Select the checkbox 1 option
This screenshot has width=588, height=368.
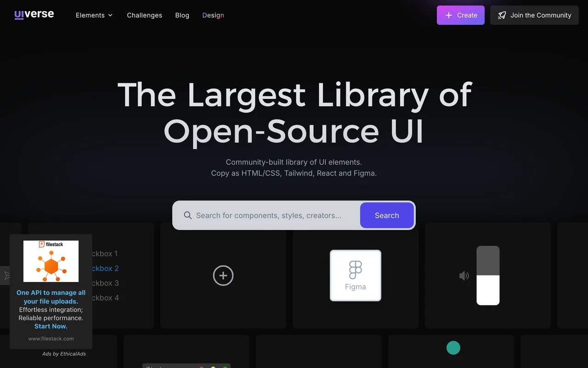coord(105,253)
